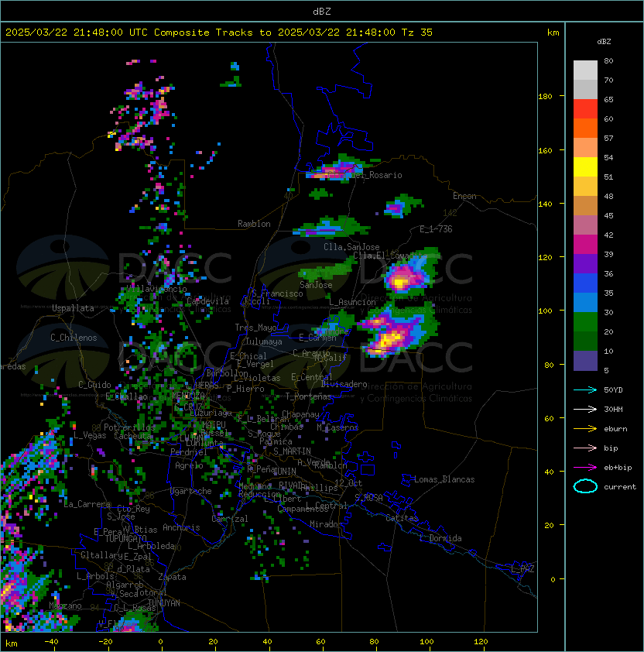
Task: Click the -40 label on bottom km axis
Action: click(x=51, y=642)
